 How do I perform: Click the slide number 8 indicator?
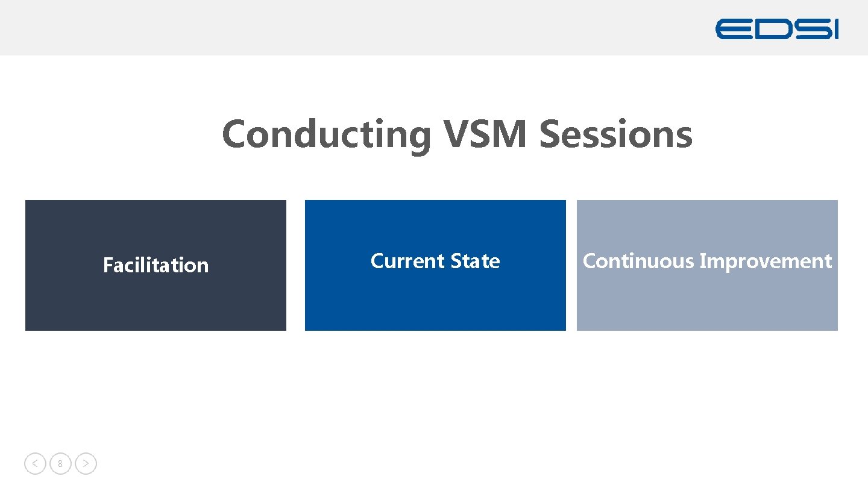point(60,464)
